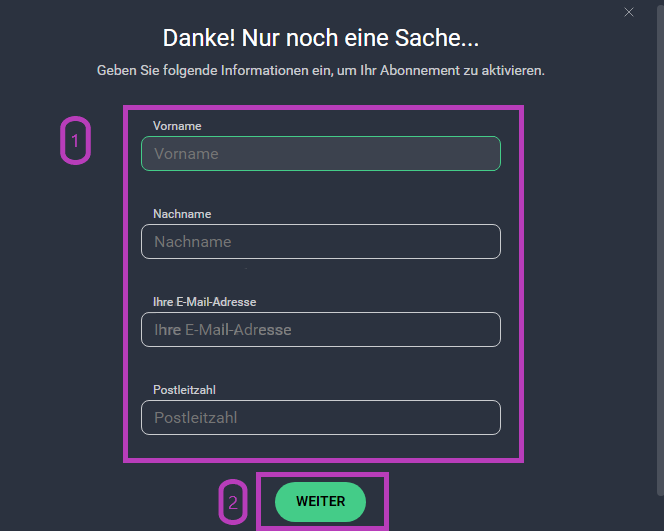
Task: Click the purple number 1 annotation marker
Action: pyautogui.click(x=75, y=141)
